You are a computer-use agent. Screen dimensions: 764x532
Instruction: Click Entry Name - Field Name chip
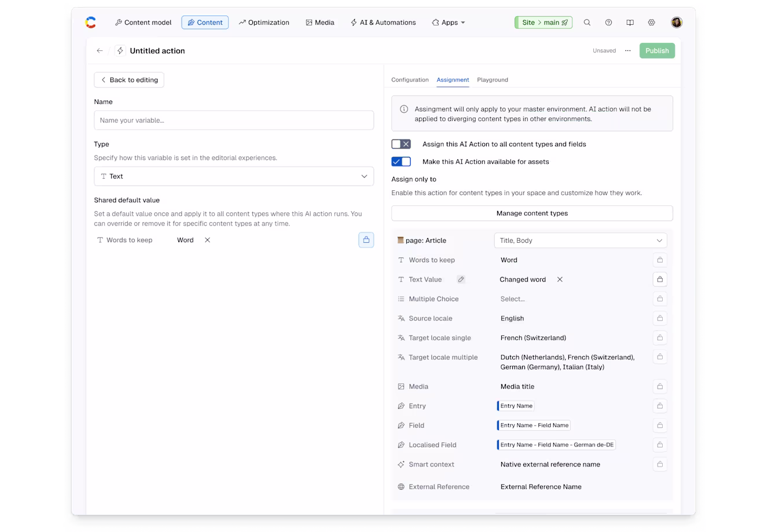[534, 426]
